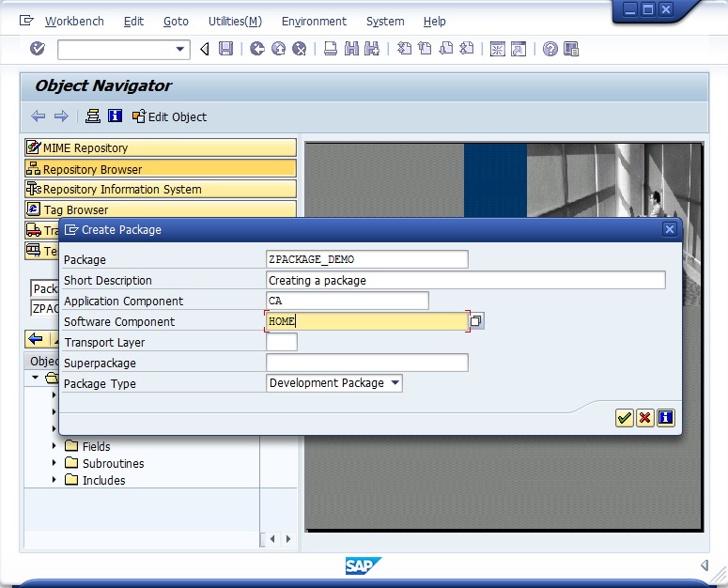
Task: Click the Print icon in toolbar
Action: point(331,48)
